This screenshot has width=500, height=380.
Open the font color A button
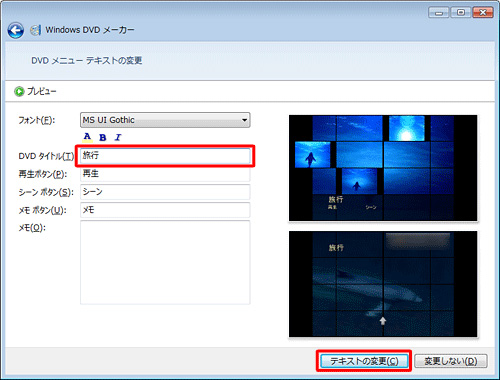tap(87, 137)
